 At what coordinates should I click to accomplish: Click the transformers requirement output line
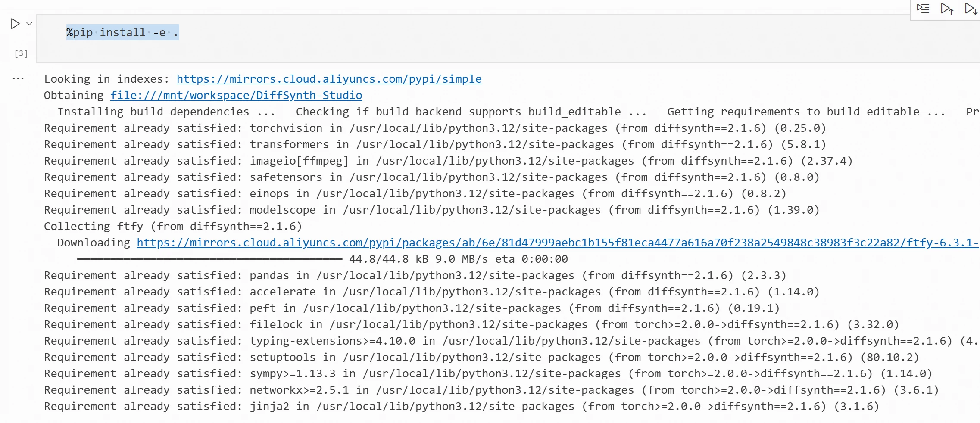coord(435,144)
